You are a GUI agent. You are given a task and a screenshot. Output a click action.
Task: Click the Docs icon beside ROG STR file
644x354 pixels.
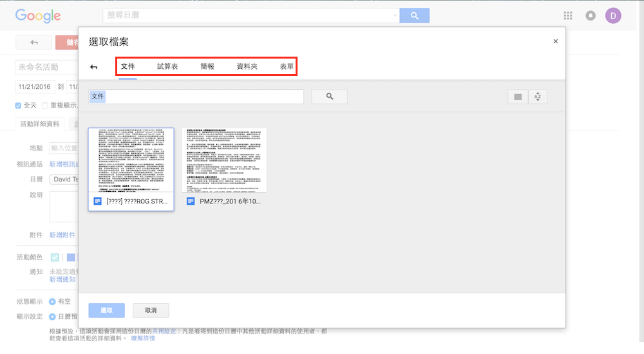pos(97,201)
